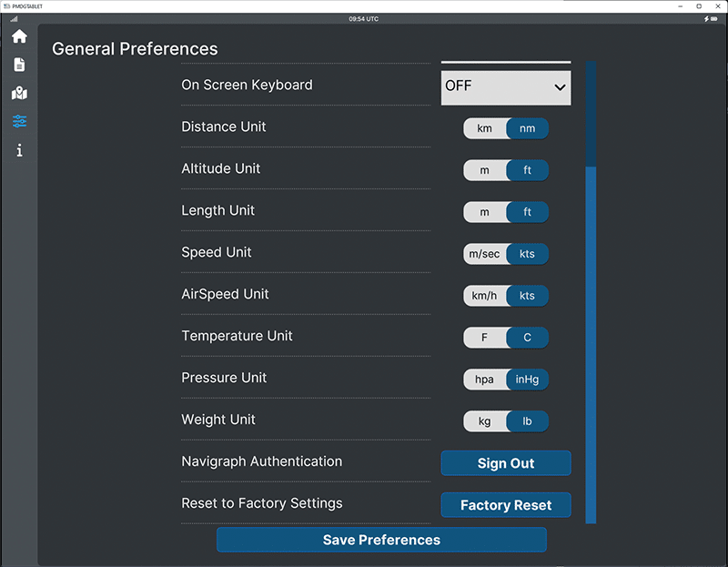Set AirSpeed Unit to km/h
The height and width of the screenshot is (567, 728).
tap(484, 296)
